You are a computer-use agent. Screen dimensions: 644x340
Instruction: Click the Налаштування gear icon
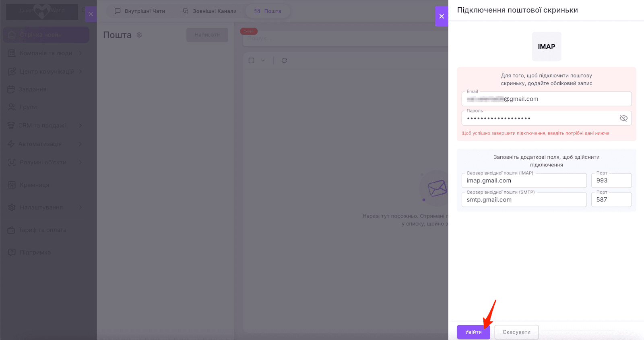tap(12, 207)
